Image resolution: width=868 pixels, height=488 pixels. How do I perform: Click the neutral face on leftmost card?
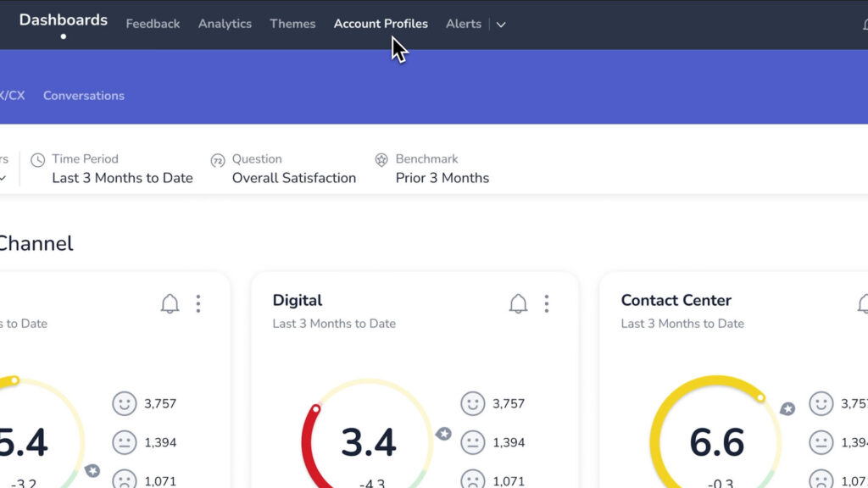(x=125, y=442)
